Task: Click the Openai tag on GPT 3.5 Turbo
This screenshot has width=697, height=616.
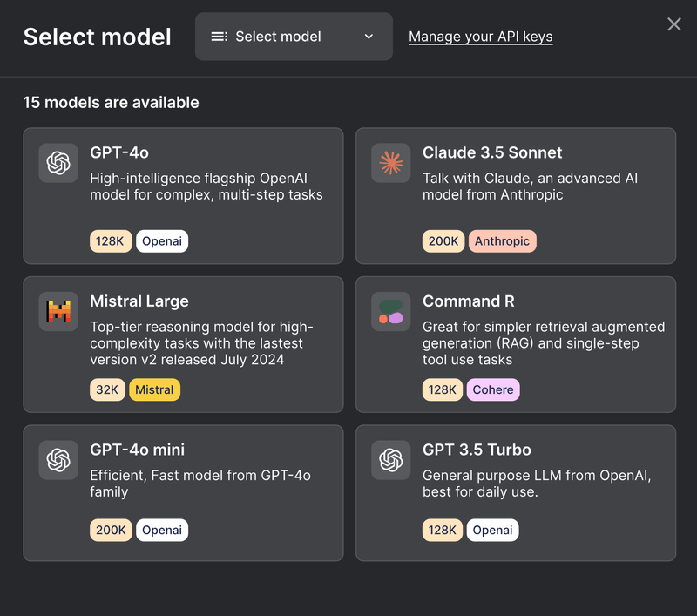Action: [492, 530]
